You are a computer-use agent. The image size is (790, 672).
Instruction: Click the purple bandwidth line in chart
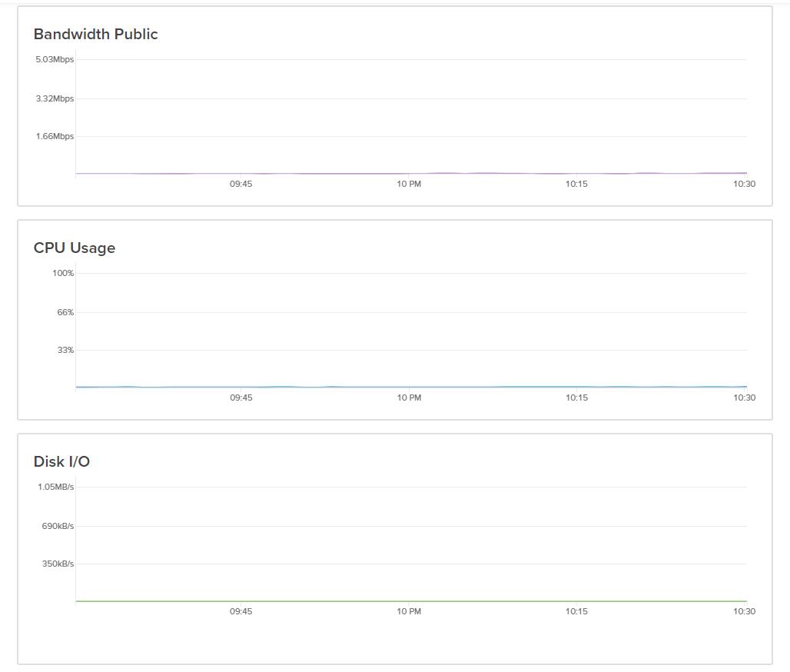pos(411,174)
